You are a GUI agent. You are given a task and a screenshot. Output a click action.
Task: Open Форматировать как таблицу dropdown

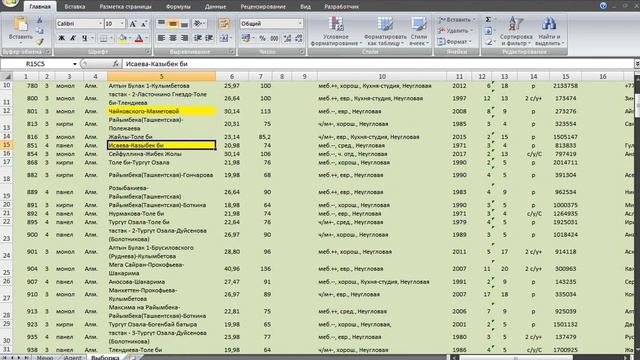(x=385, y=31)
